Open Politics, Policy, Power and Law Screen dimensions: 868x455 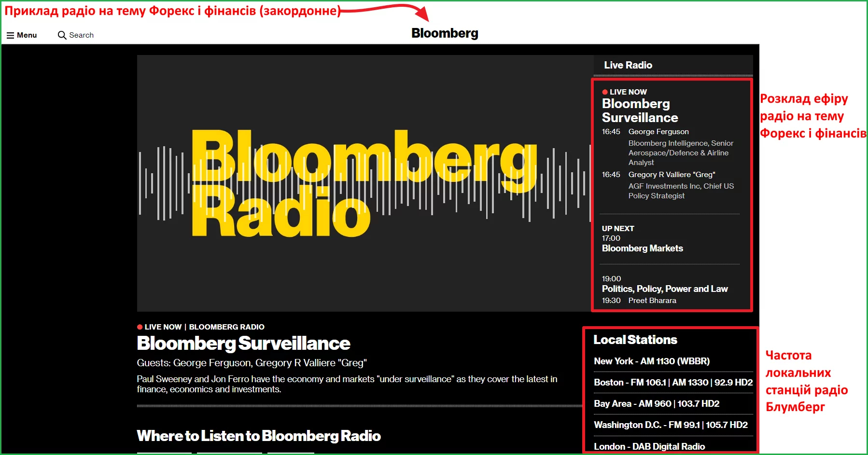tap(665, 289)
